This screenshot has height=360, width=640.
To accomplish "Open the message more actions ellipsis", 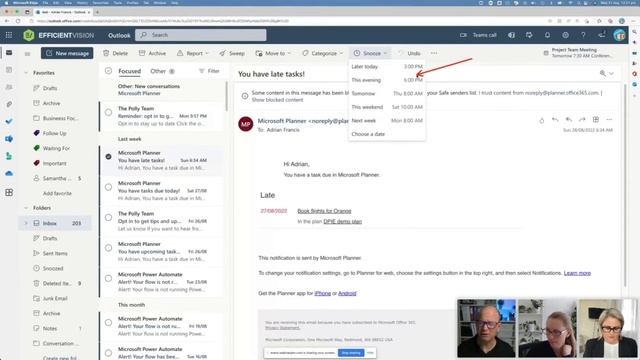I will point(609,120).
